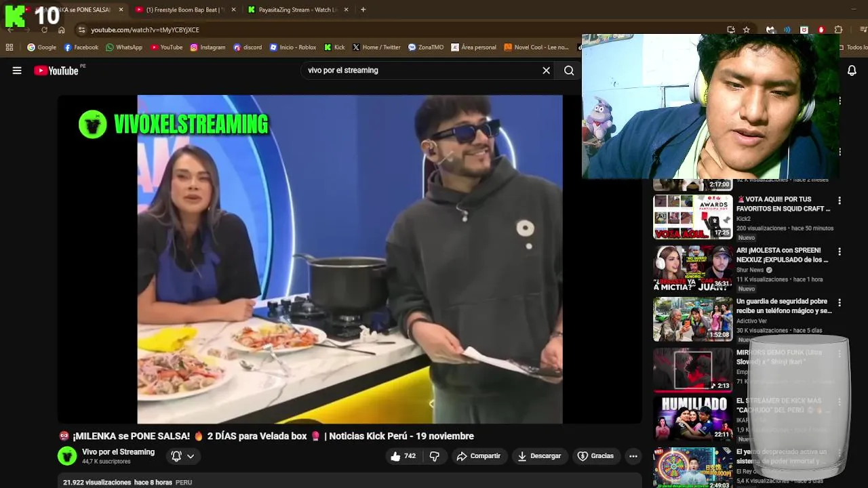
Task: Open Google bookmark
Action: 42,47
